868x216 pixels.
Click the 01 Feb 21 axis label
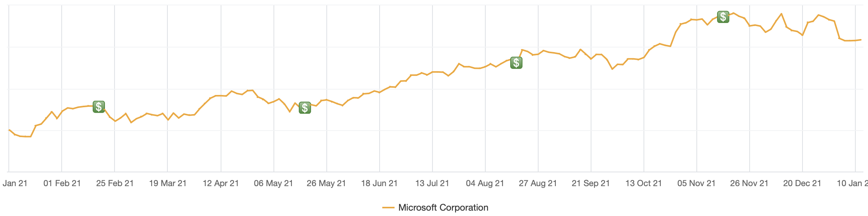click(x=62, y=183)
